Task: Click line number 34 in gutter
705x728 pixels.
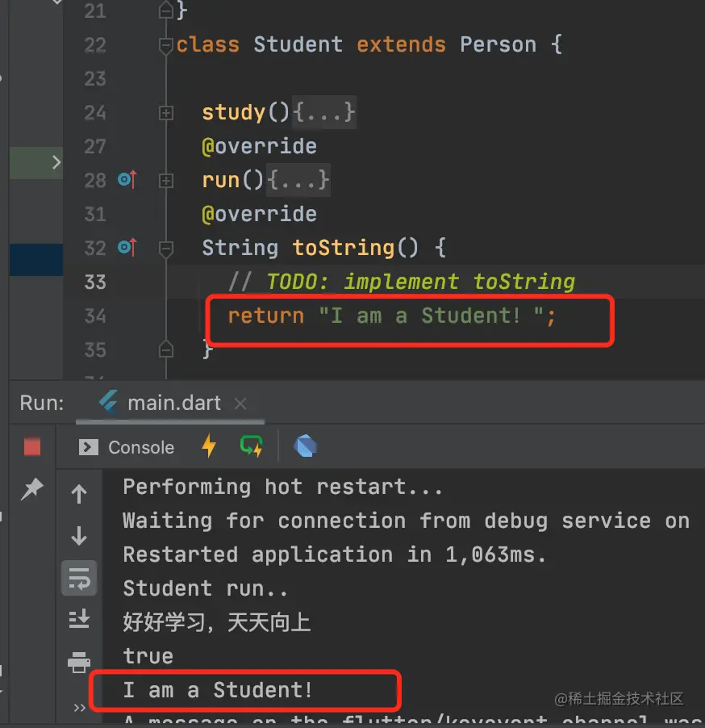Action: point(95,316)
